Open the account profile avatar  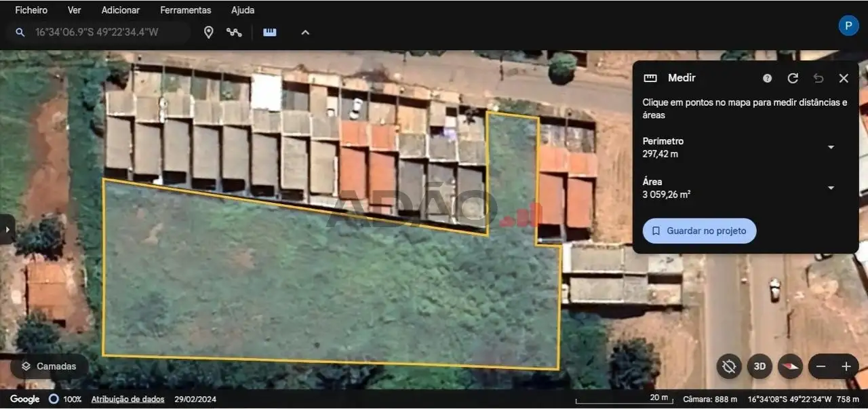pyautogui.click(x=848, y=26)
